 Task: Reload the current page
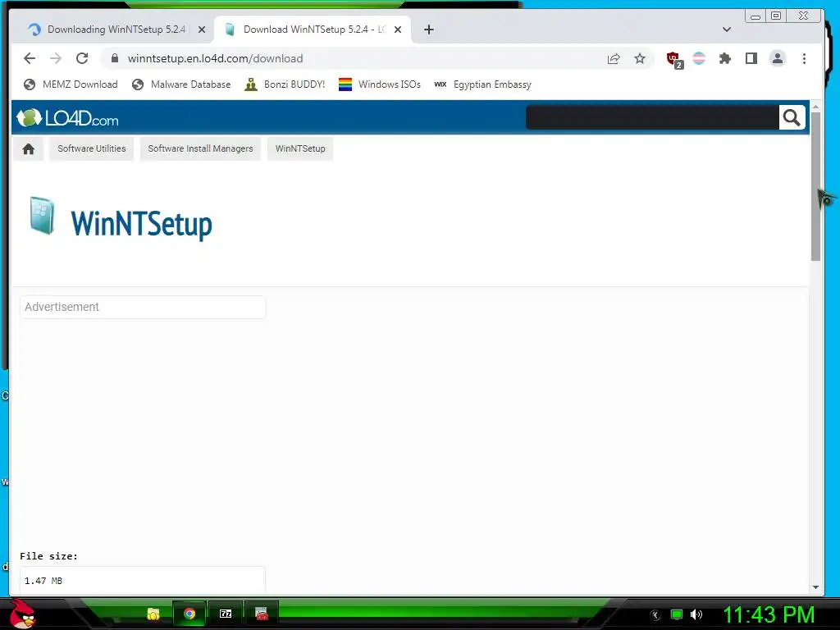pyautogui.click(x=82, y=58)
